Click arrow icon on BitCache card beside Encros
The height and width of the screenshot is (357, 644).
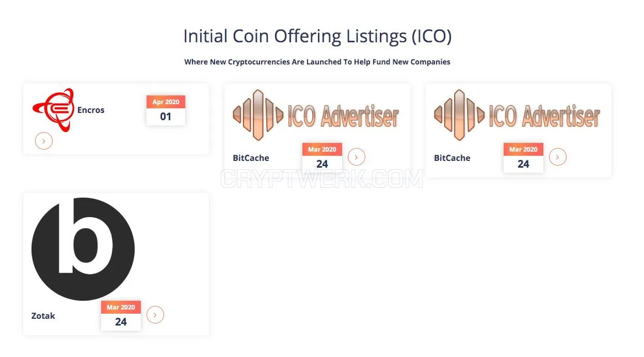pyautogui.click(x=357, y=157)
